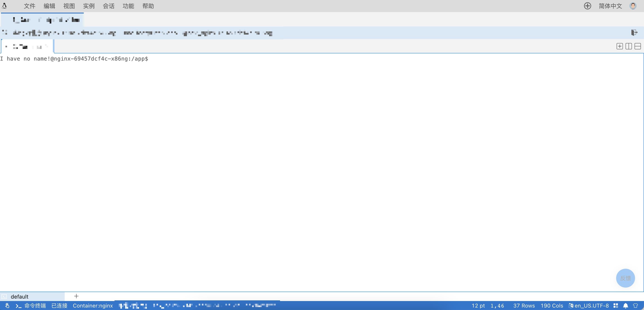
Task: Open the 编辑 menu
Action: [x=49, y=6]
